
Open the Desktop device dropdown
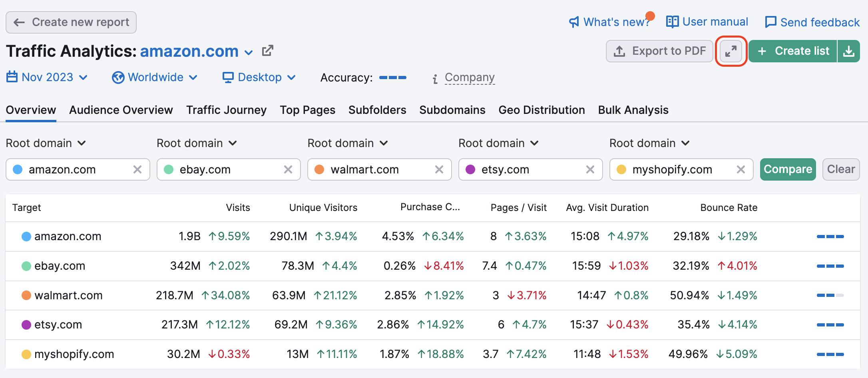point(259,77)
